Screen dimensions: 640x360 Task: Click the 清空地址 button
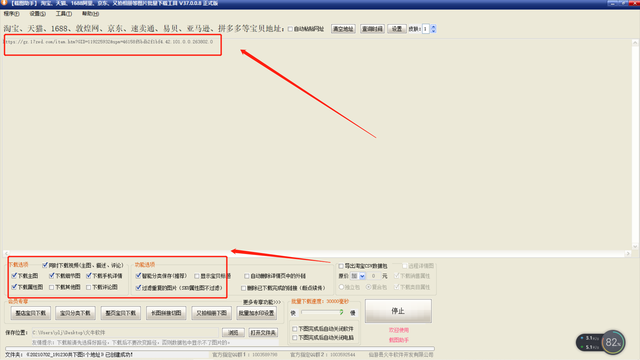343,29
